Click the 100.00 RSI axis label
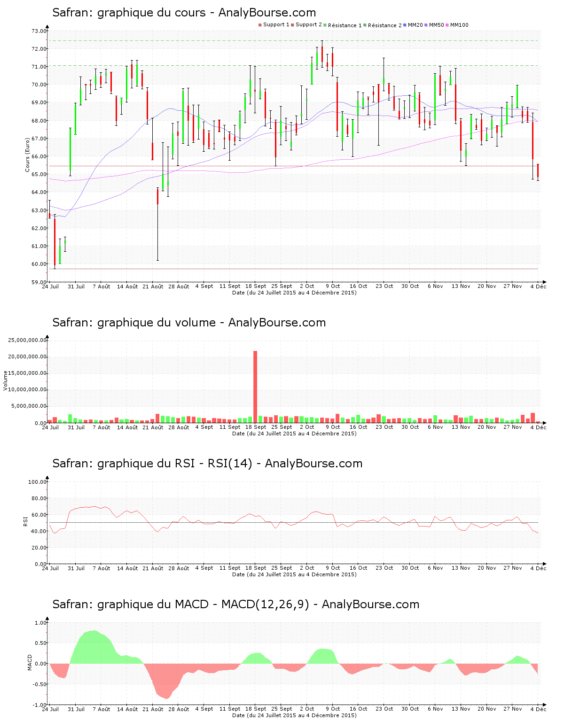The height and width of the screenshot is (728, 564). (38, 482)
